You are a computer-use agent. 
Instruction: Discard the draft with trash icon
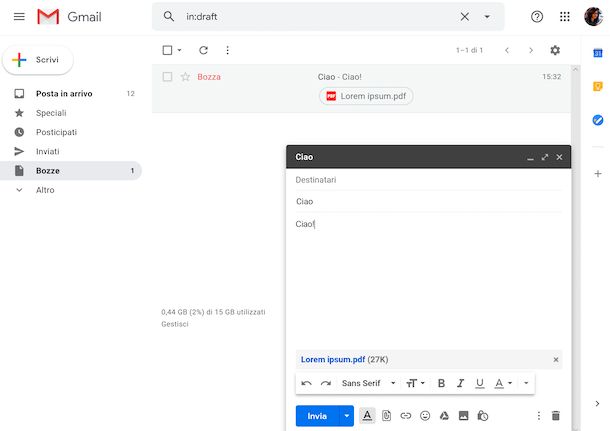click(556, 415)
